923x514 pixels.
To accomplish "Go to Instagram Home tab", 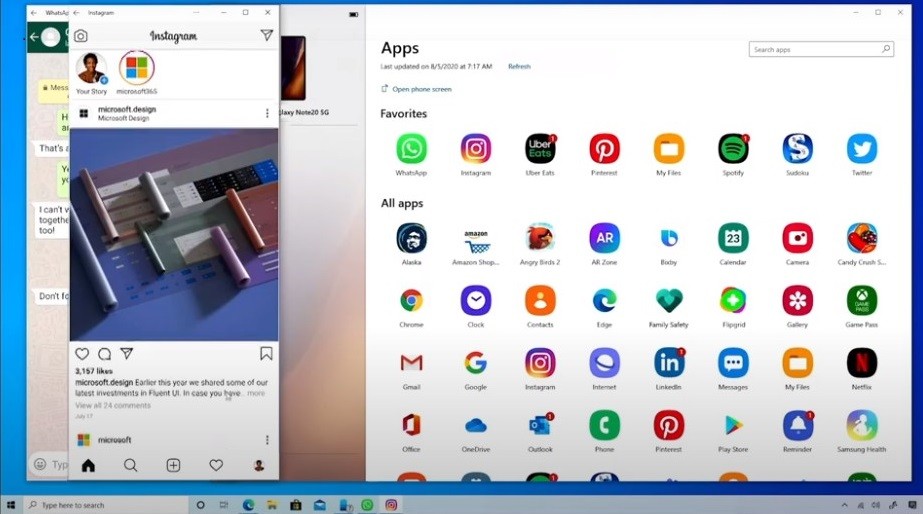I will click(88, 466).
